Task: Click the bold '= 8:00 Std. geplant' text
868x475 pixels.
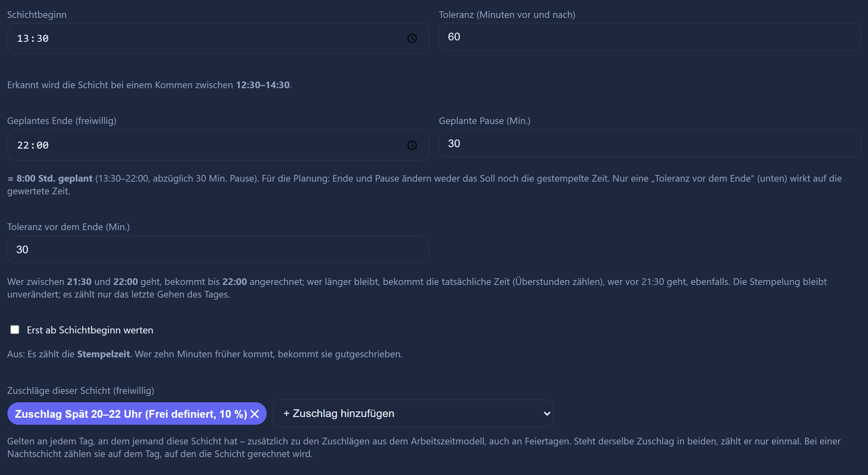Action: [x=50, y=178]
